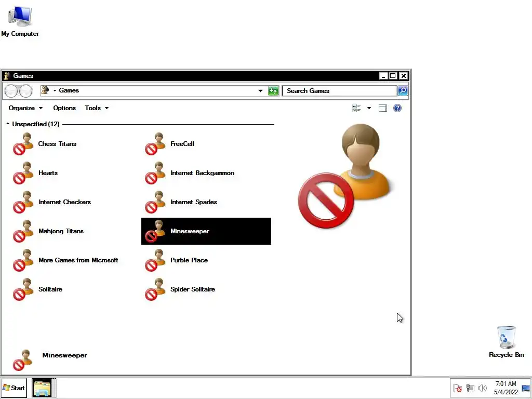This screenshot has width=532, height=399.
Task: Select the highlighted Minesweeper icon in list
Action: pos(155,231)
